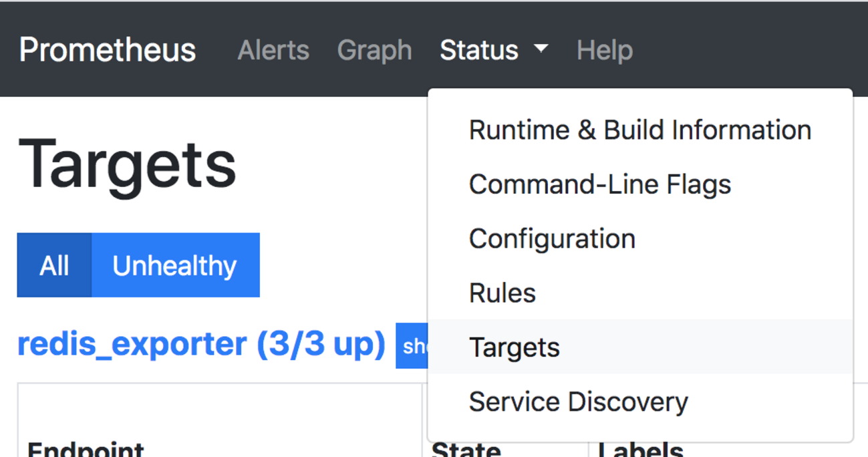
Task: Open Service Discovery menu entry
Action: (x=578, y=402)
